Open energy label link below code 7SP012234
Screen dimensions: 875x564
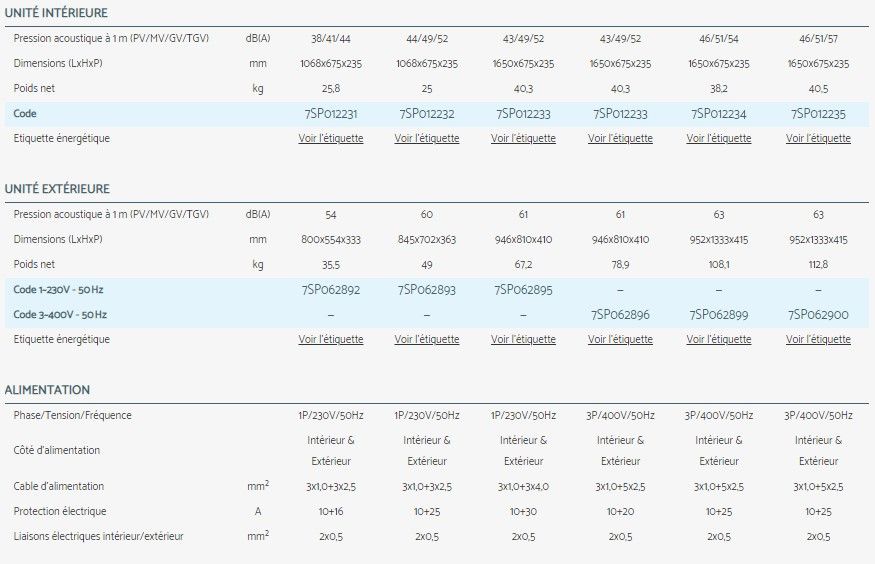(x=718, y=139)
